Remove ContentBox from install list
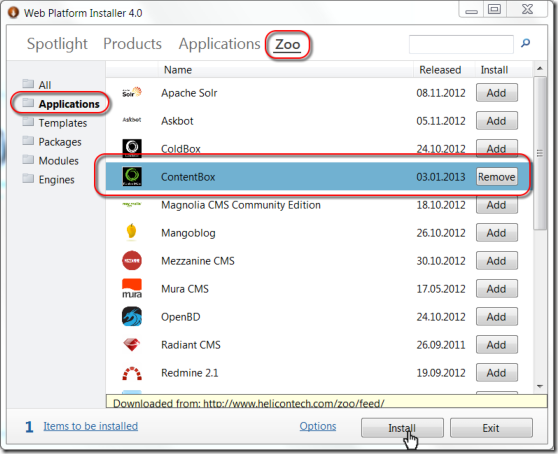This screenshot has width=558, height=454. pos(496,177)
